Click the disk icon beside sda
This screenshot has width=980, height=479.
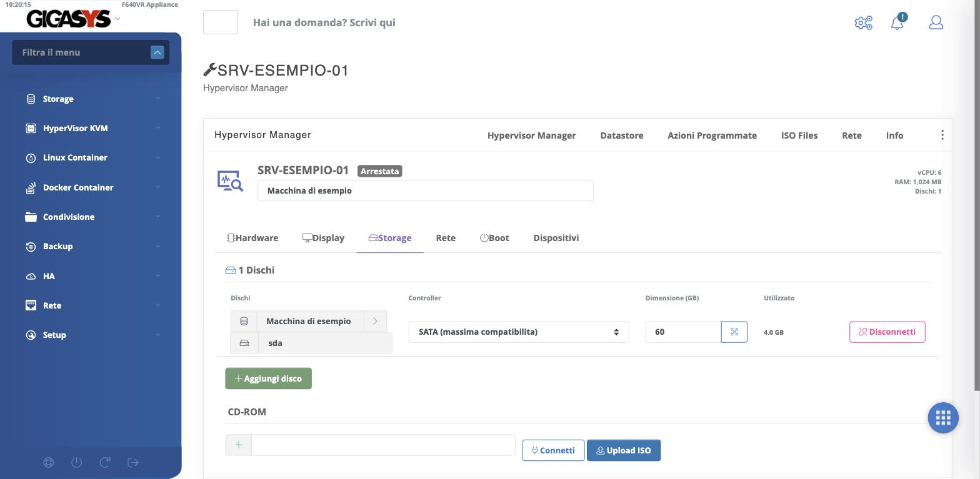point(244,343)
